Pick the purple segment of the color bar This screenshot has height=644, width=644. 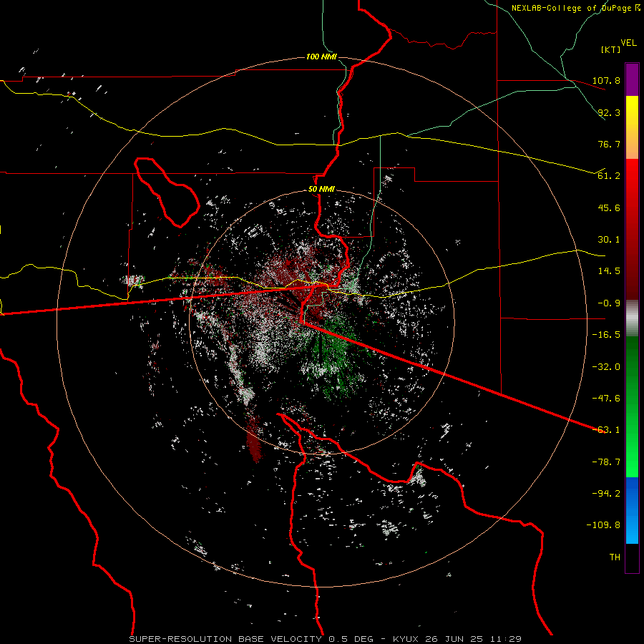(632, 79)
